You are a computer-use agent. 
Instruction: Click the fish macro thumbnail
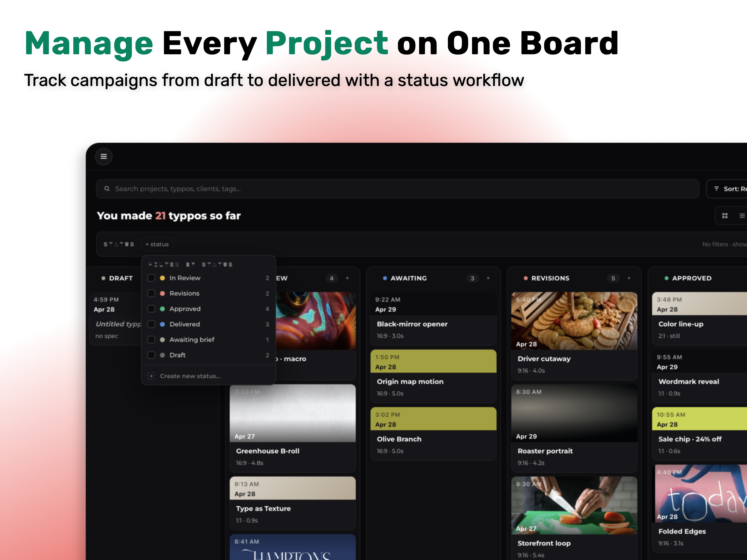pos(315,321)
